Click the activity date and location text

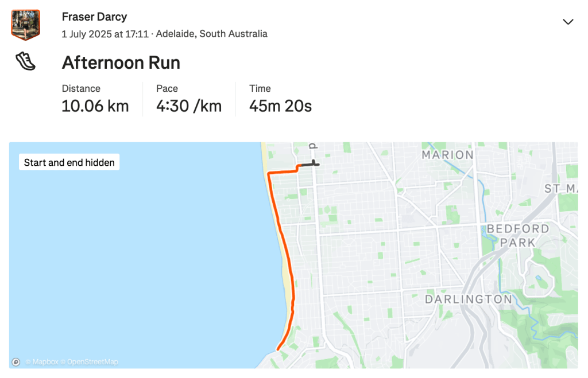click(x=165, y=34)
